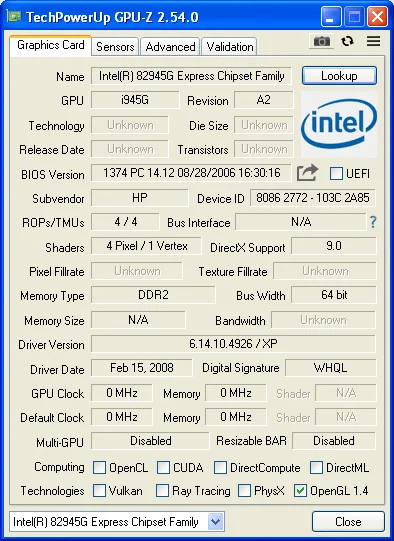Click the Bus Interface question mark
394x541 pixels.
pyautogui.click(x=373, y=222)
